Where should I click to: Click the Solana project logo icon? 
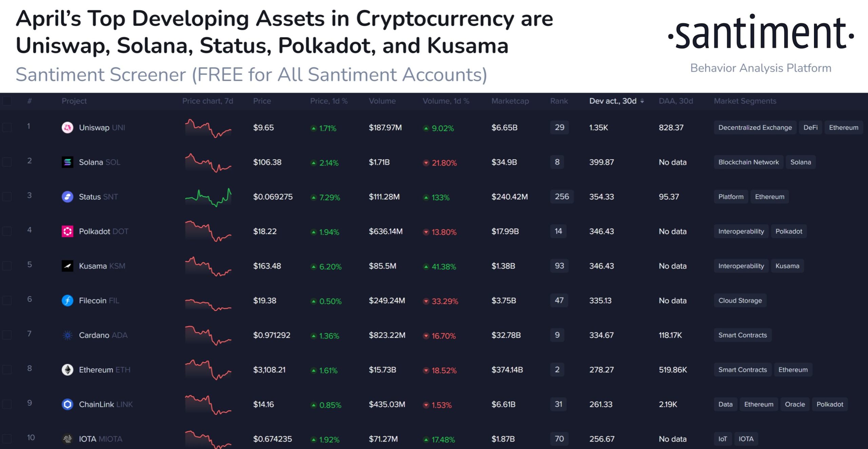click(x=67, y=162)
